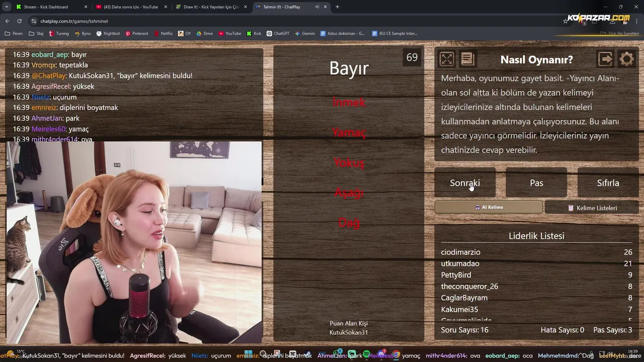Image resolution: width=644 pixels, height=362 pixels.
Task: Reset the game with Sıfırla
Action: 608,183
